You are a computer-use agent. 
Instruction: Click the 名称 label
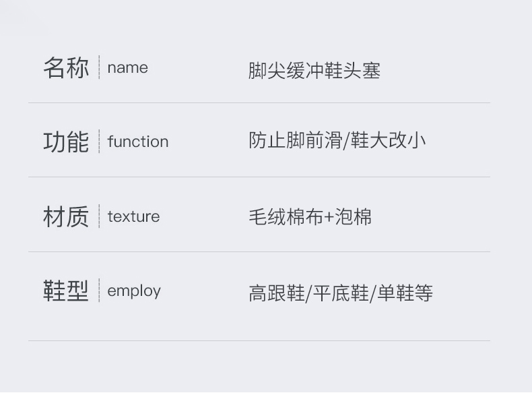(x=66, y=68)
